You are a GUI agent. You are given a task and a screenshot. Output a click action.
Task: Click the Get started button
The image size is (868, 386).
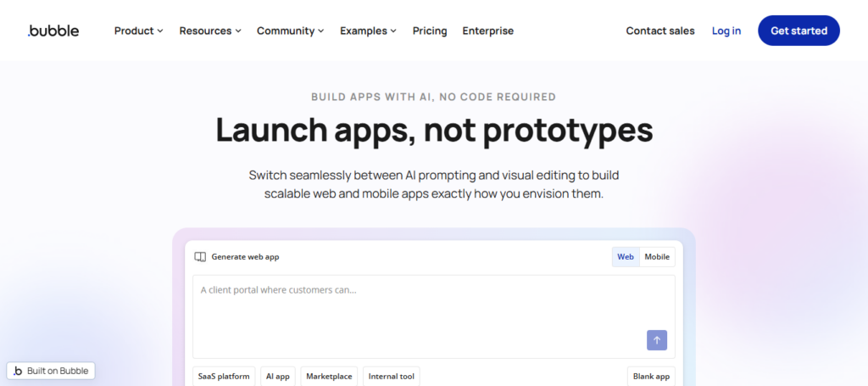[x=798, y=31]
